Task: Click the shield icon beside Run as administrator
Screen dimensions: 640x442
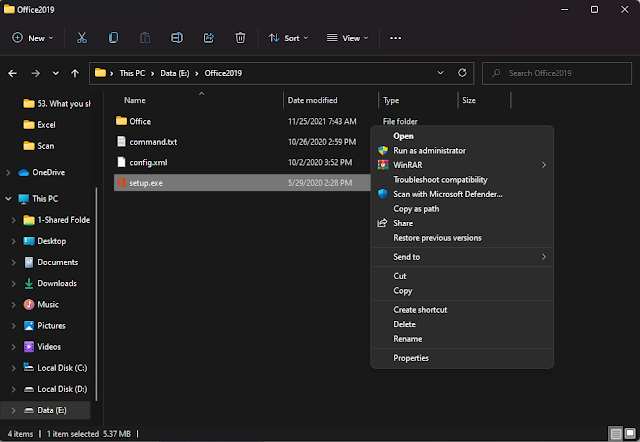Action: 383,151
